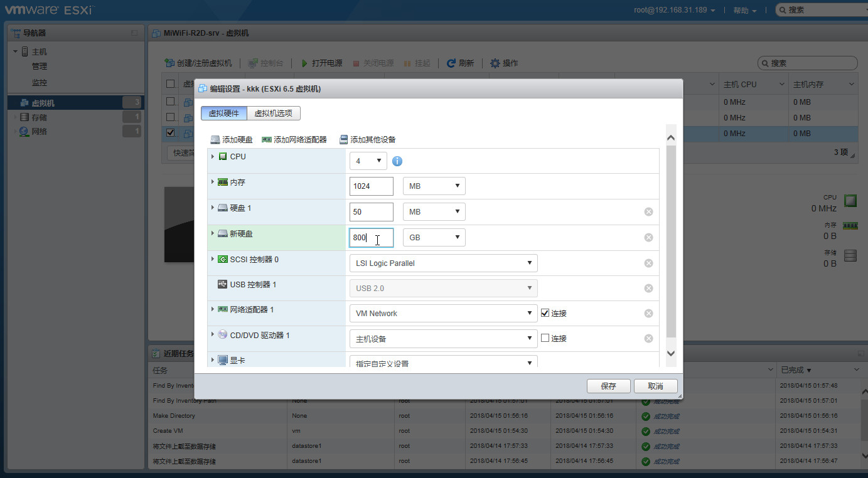Click the Cancel (取消) button
This screenshot has width=868, height=478.
655,386
